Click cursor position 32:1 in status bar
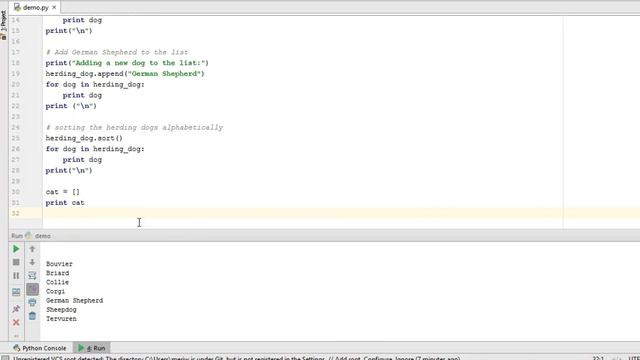640x360 pixels. point(598,358)
